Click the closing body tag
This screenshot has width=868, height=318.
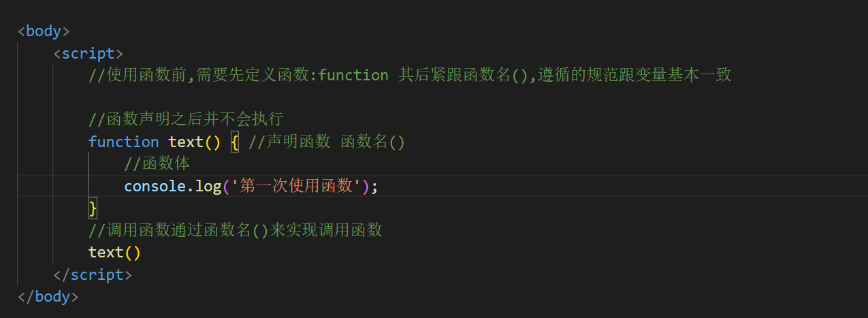pos(48,296)
